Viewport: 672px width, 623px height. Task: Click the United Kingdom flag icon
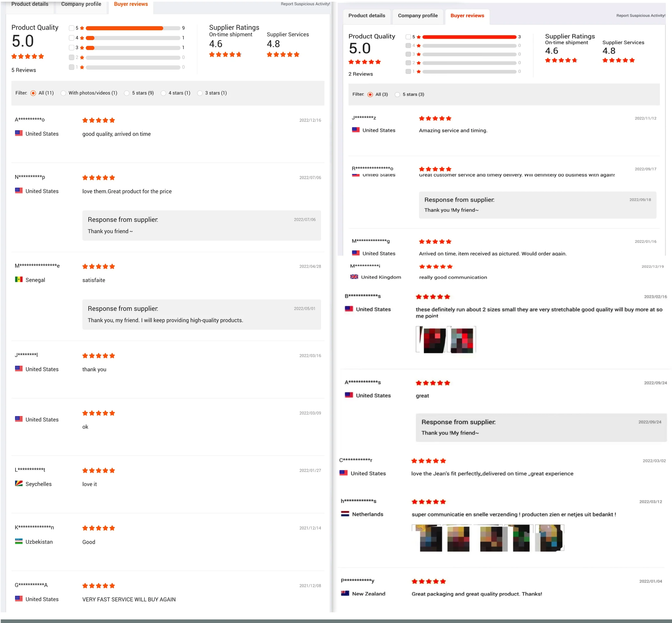(x=354, y=277)
